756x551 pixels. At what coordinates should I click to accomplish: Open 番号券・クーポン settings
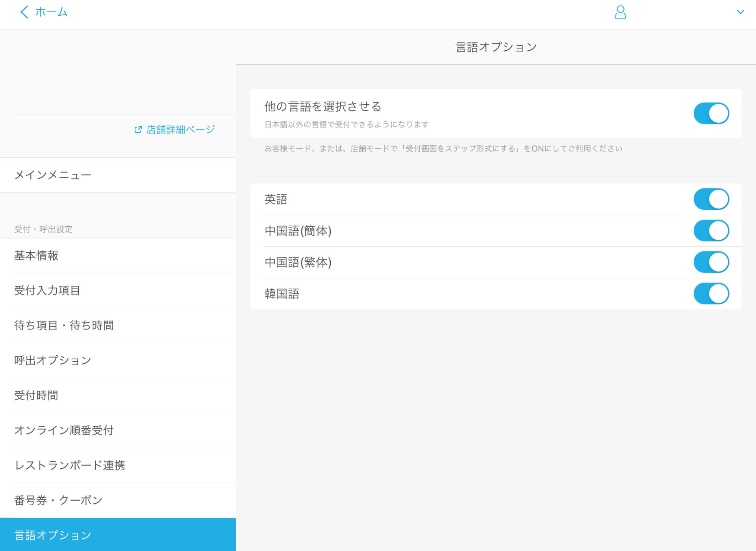pyautogui.click(x=58, y=501)
